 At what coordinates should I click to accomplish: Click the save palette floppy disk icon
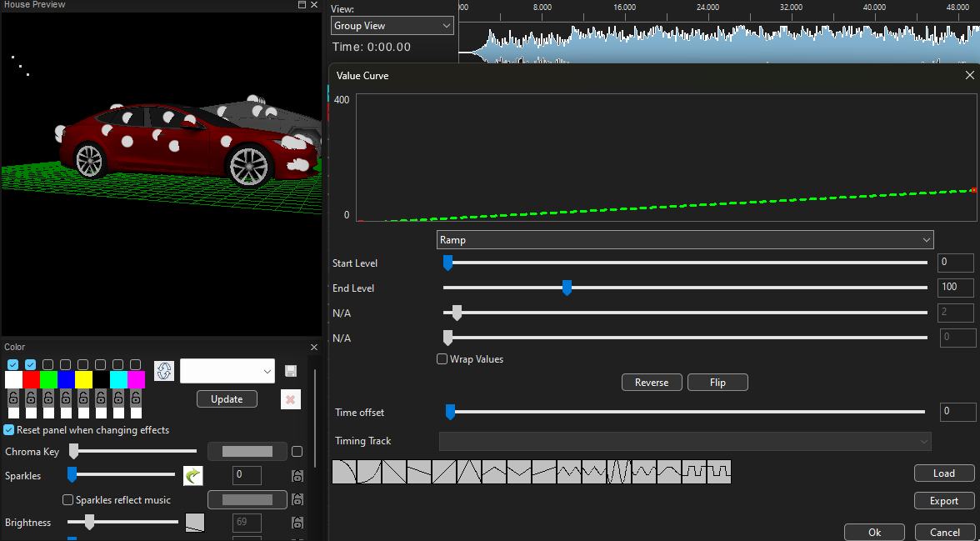tap(291, 371)
